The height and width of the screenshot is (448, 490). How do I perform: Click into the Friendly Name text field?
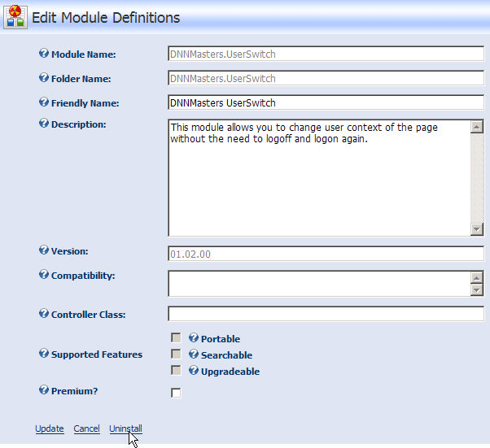pos(326,102)
